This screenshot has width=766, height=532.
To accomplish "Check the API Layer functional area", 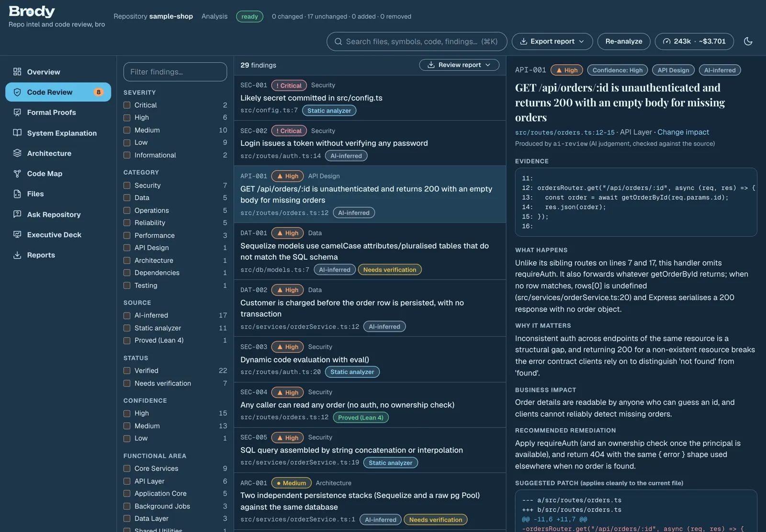I will 127,481.
